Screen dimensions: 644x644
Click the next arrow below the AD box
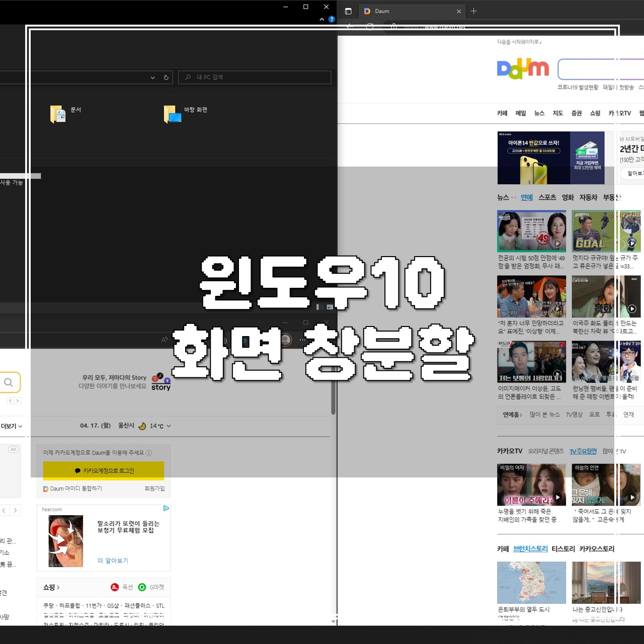click(x=16, y=510)
